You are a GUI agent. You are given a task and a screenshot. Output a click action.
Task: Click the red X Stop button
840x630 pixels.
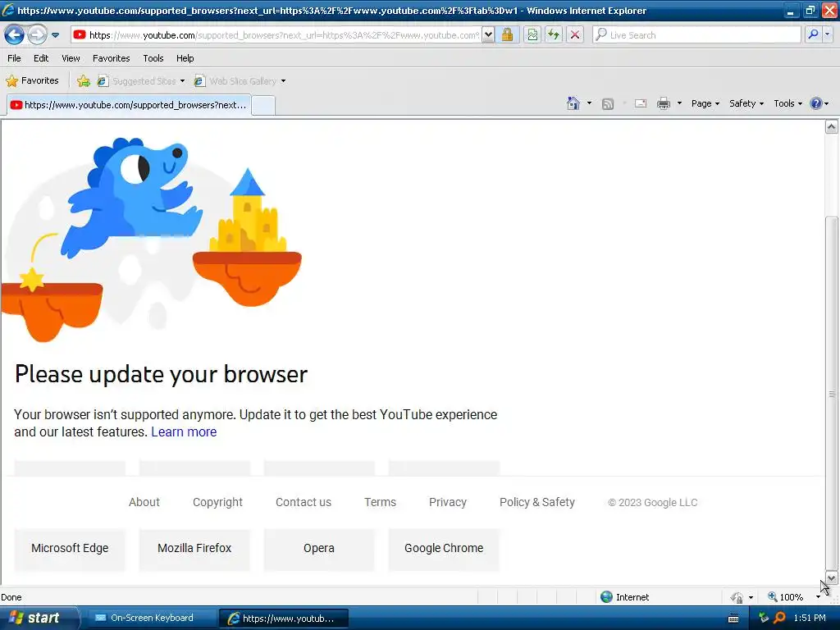tap(575, 35)
